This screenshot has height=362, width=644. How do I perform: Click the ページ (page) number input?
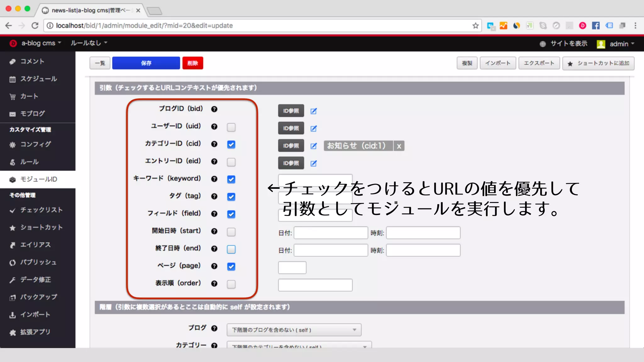pos(292,268)
